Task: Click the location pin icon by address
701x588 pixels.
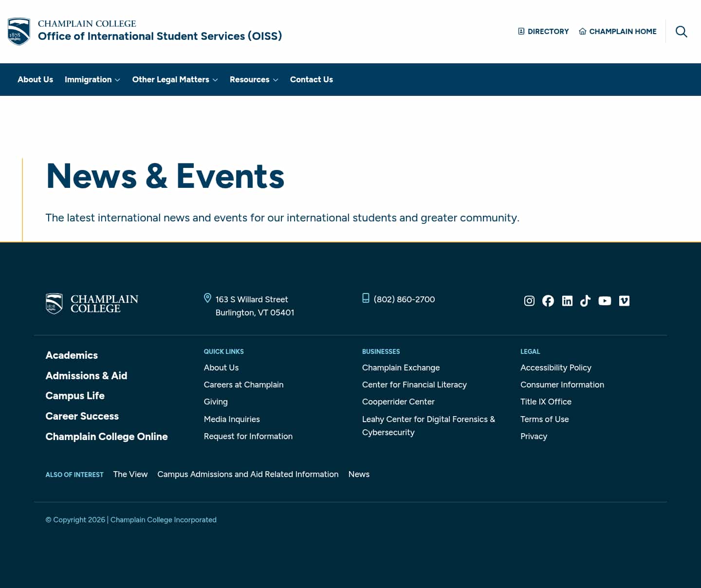Action: [x=207, y=298]
